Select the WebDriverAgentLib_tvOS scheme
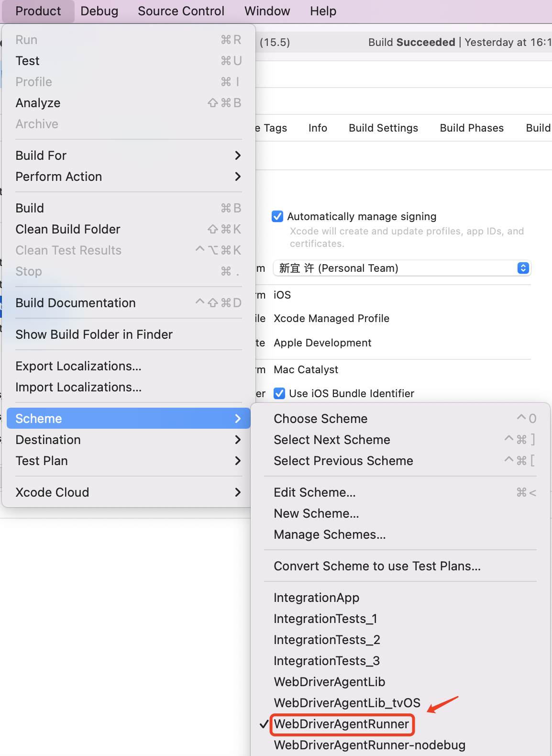552x756 pixels. (400, 703)
